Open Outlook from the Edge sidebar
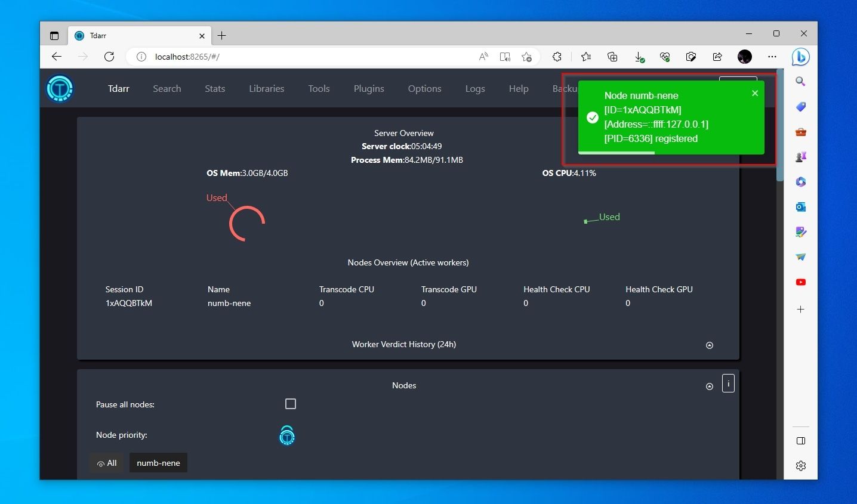This screenshot has width=857, height=504. 800,206
